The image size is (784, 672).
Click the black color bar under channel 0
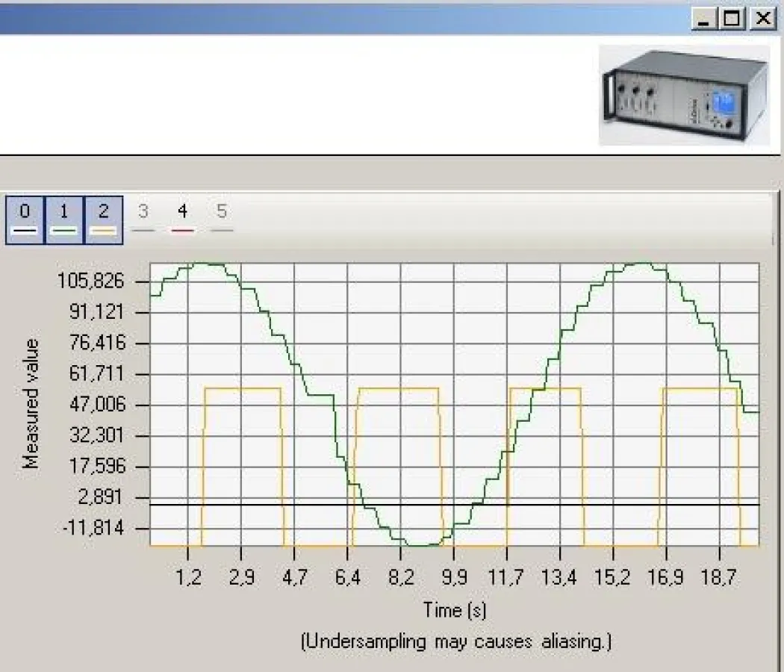(x=25, y=225)
